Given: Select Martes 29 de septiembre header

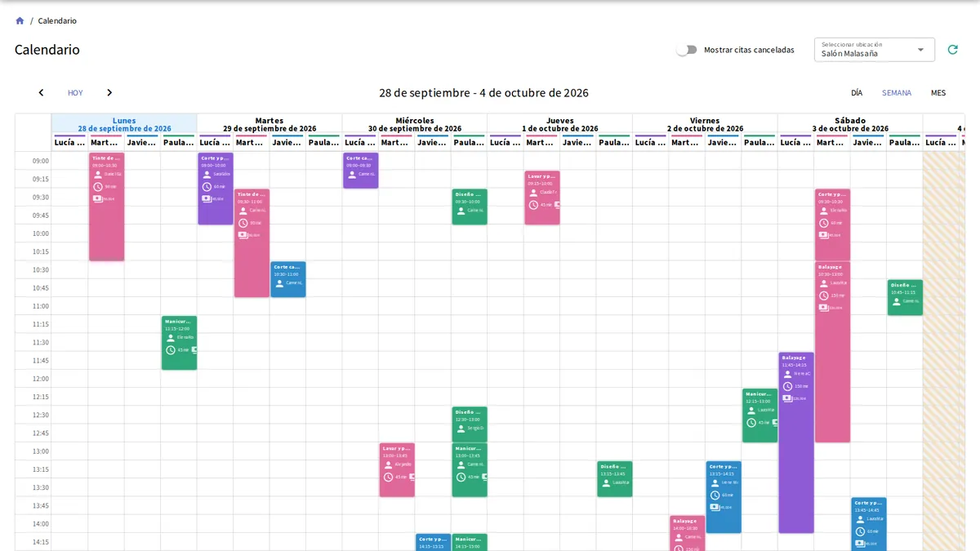Looking at the screenshot, I should (x=269, y=124).
